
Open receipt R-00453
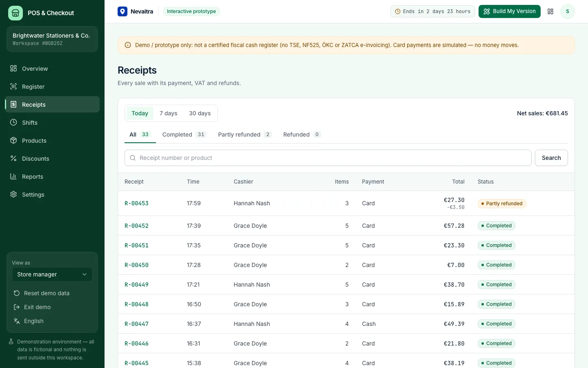coord(136,203)
